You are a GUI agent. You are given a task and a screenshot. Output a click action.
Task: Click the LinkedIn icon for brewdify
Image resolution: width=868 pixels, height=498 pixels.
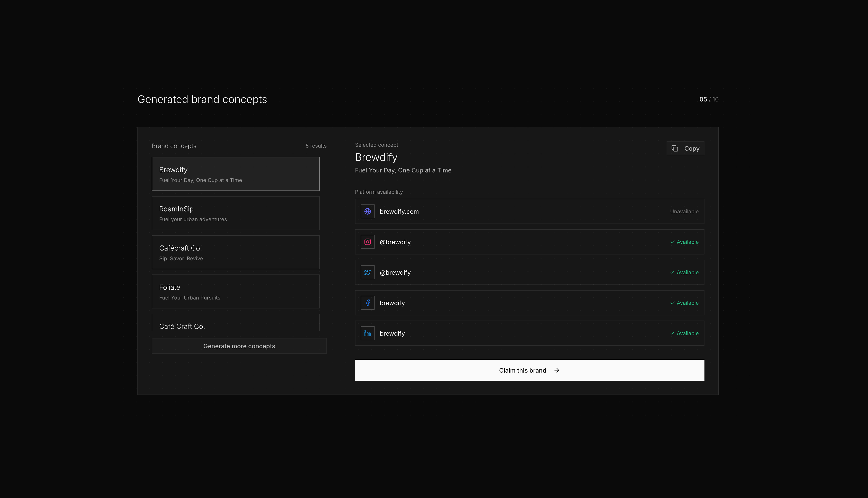368,333
